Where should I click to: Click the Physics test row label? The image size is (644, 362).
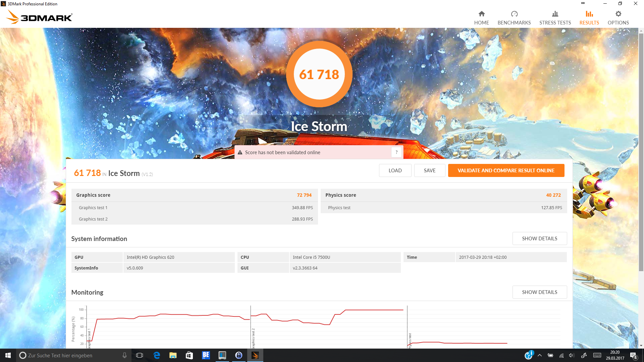click(339, 208)
